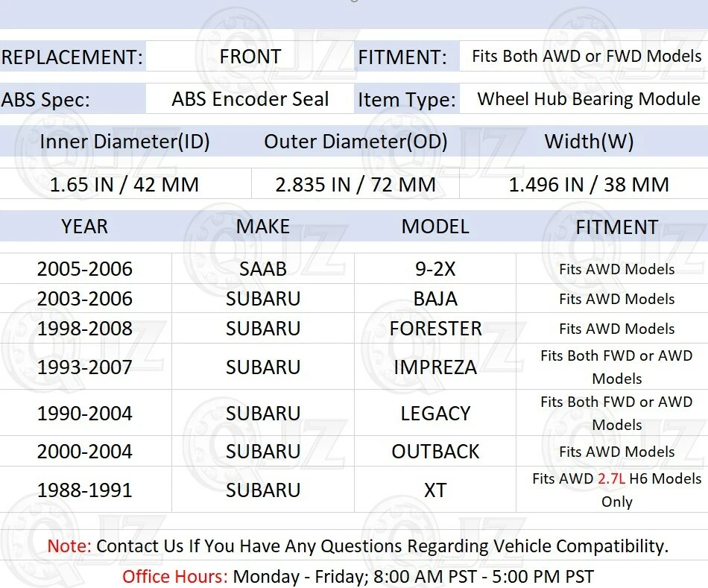This screenshot has height=588, width=708.
Task: Select the IMPREZA model cell
Action: pyautogui.click(x=435, y=367)
